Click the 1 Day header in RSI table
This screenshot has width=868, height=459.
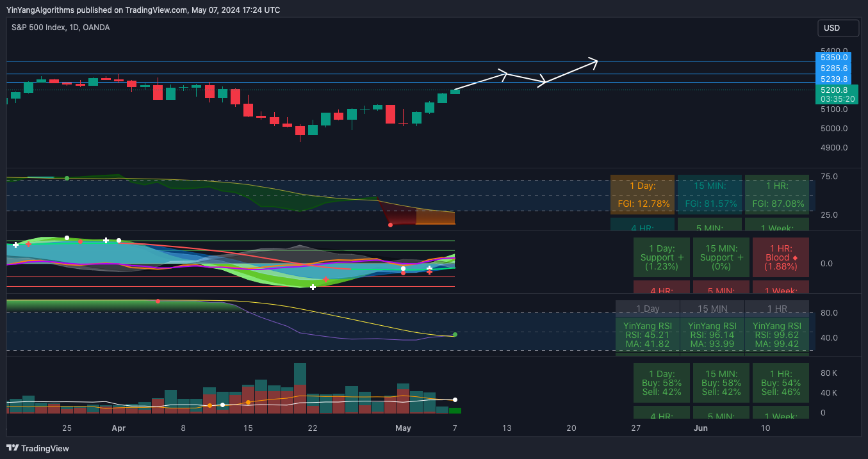click(648, 309)
